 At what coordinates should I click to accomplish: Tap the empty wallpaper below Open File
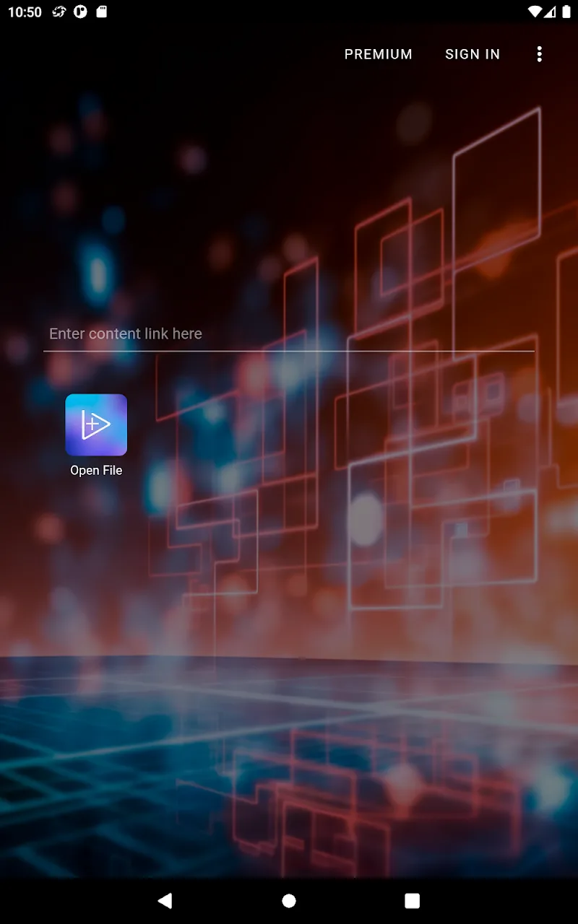point(96,577)
